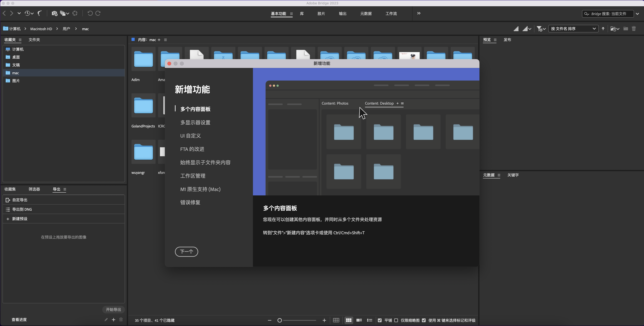Open the 筛选器 panel tab
Screen dimensions: 644x326
[34, 189]
